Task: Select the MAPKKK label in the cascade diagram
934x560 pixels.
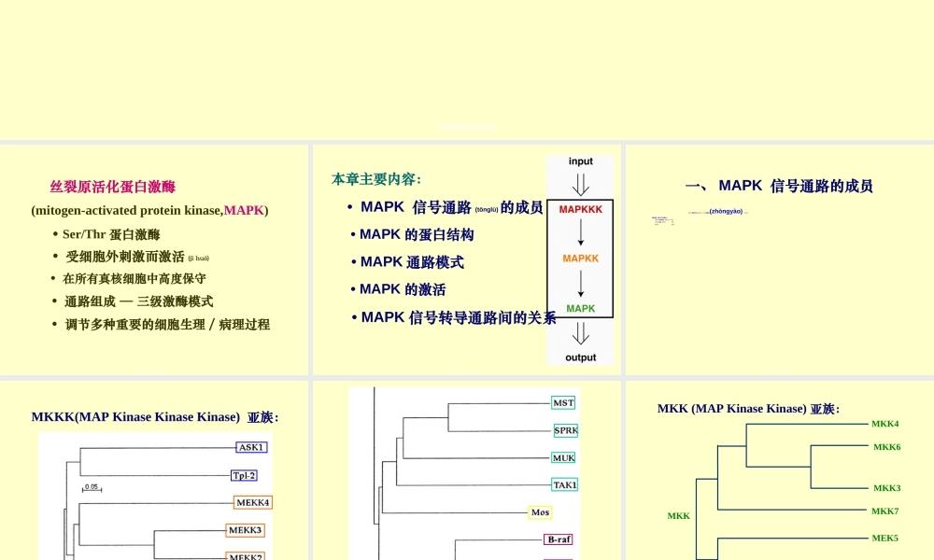Action: click(580, 209)
